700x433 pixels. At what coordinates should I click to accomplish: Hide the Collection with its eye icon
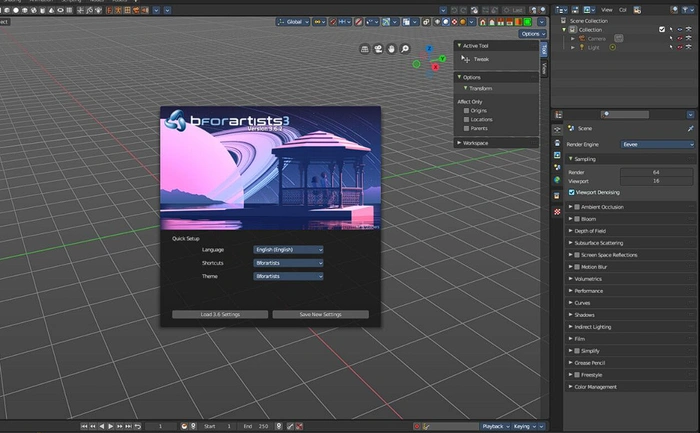(680, 29)
